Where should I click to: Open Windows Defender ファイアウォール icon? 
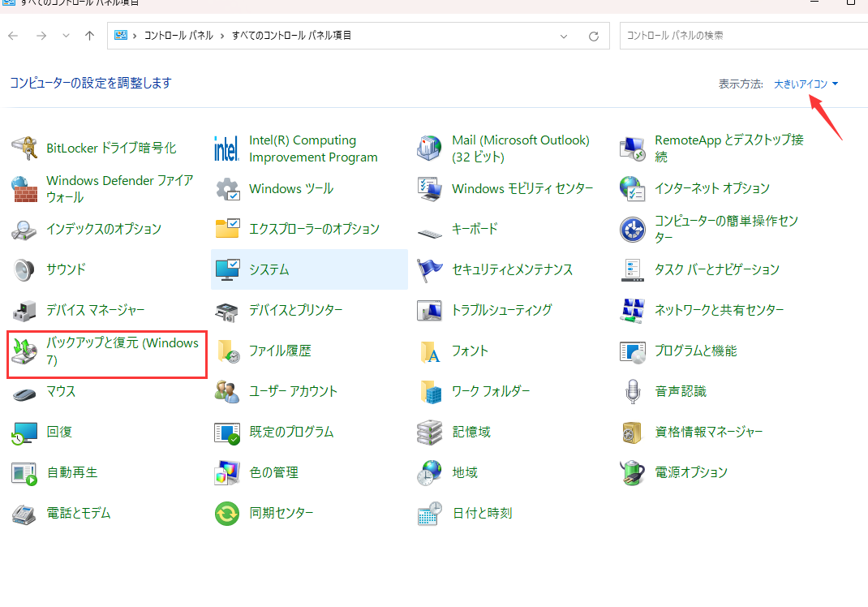point(24,189)
